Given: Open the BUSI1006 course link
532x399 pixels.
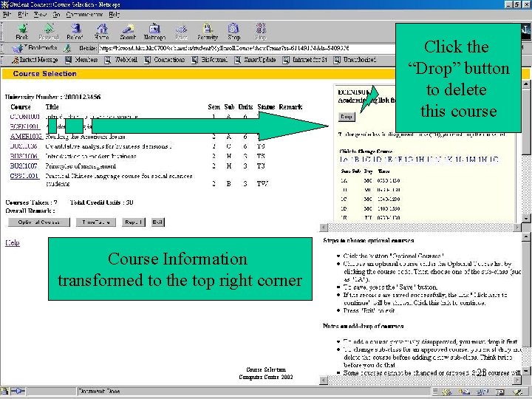Looking at the screenshot, I should [x=24, y=156].
